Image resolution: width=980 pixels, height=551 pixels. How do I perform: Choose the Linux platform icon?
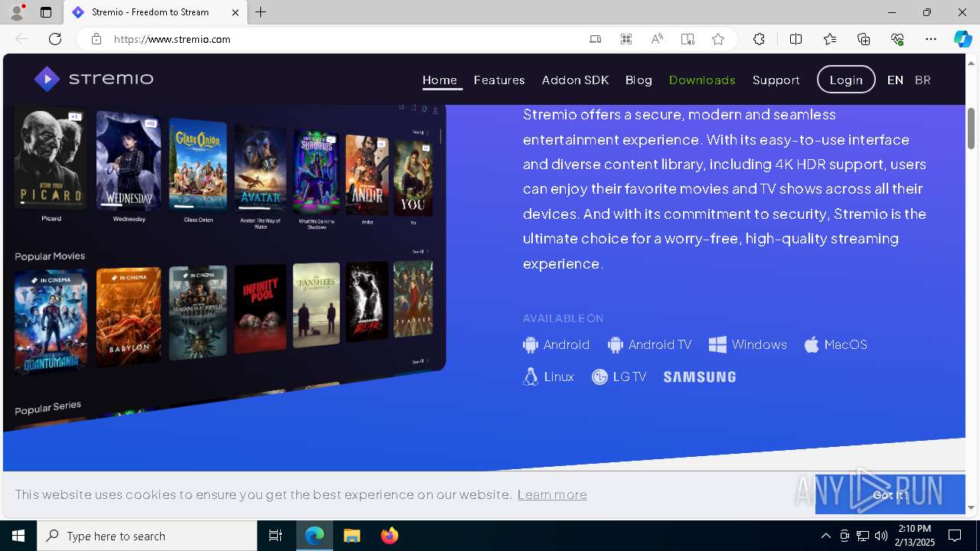click(531, 377)
